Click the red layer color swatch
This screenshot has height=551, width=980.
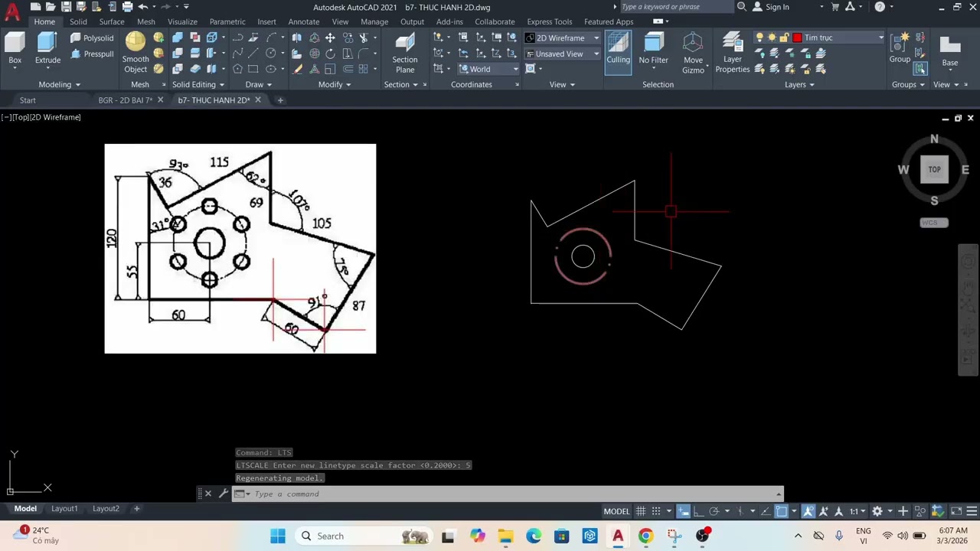pos(798,37)
